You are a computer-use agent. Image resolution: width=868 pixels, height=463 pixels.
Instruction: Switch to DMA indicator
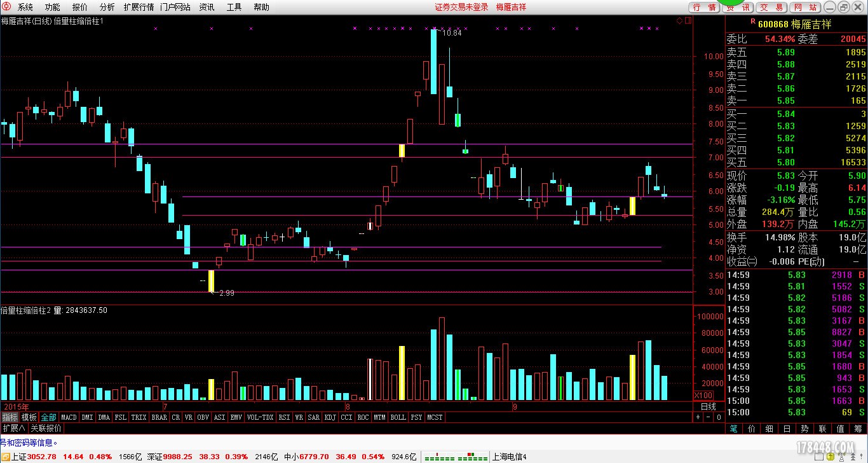point(104,417)
